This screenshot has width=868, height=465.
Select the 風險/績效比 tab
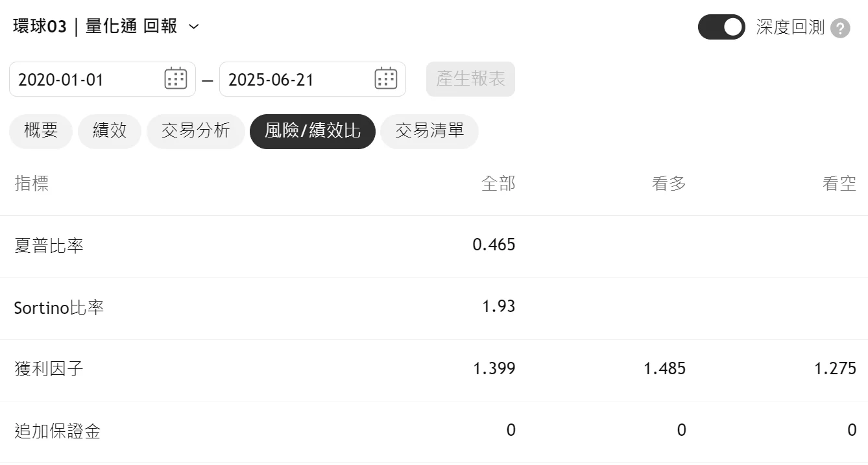(x=313, y=131)
